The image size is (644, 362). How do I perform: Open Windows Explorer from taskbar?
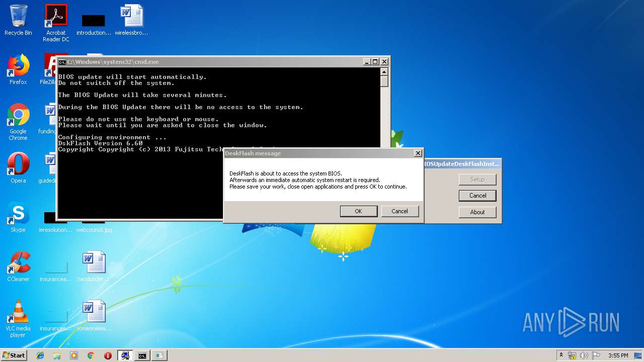point(57,355)
